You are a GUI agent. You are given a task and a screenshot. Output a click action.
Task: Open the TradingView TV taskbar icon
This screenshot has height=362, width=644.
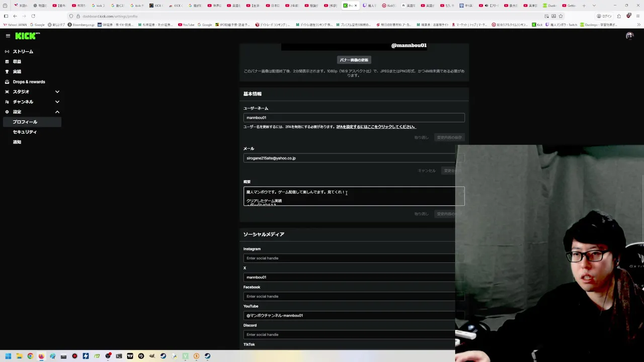(x=130, y=356)
